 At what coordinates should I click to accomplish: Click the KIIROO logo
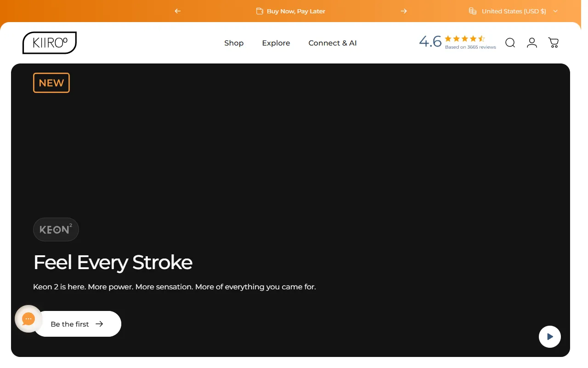(50, 43)
